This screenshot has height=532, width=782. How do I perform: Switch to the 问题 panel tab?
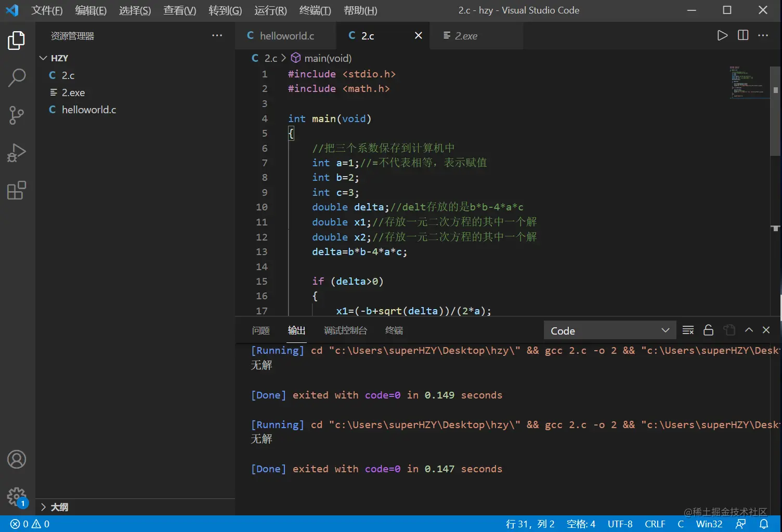coord(260,330)
